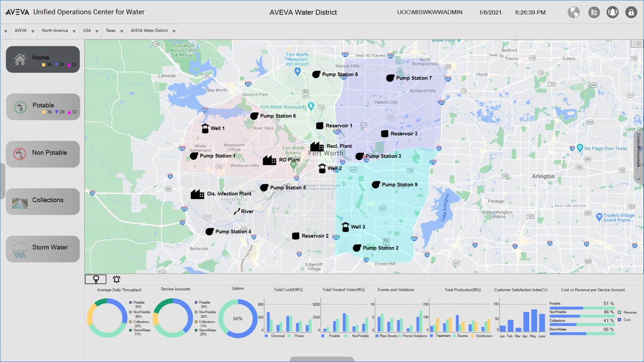Open the RO Plant icon
The width and height of the screenshot is (644, 362).
(269, 160)
